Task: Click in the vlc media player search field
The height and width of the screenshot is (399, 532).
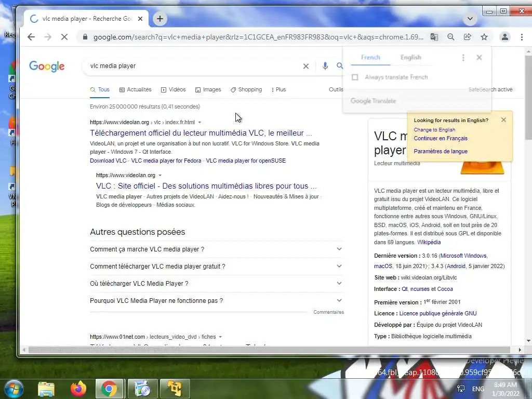Action: 193,66
